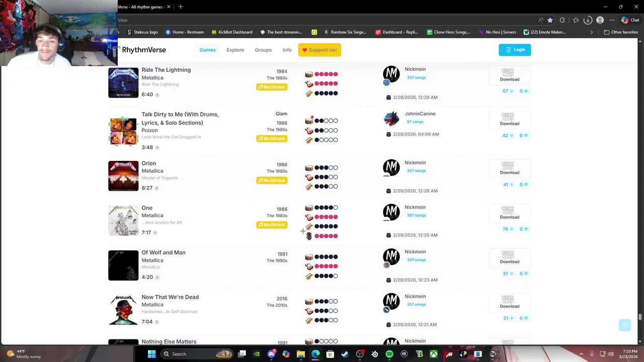Open the JohnieCanine username link

tap(420, 114)
